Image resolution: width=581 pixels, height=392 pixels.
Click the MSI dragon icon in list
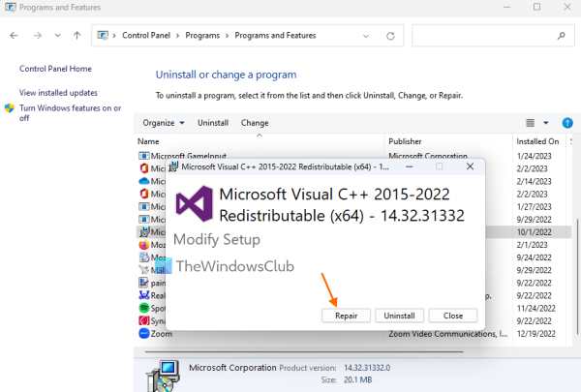click(143, 270)
